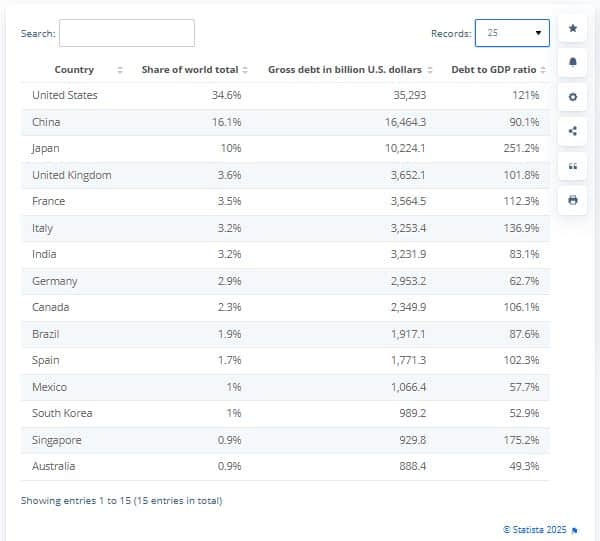Sort by Debt to GDP ratio header
This screenshot has width=600, height=541.
click(x=494, y=70)
